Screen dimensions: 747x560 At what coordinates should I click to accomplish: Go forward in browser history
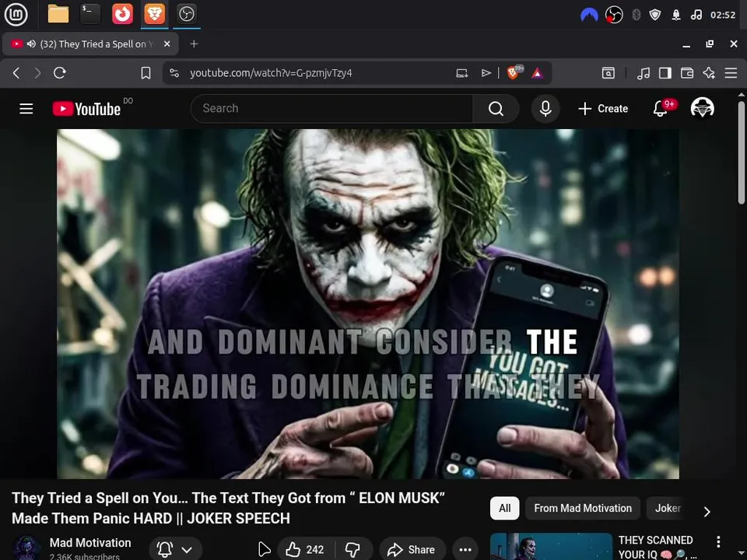[37, 73]
